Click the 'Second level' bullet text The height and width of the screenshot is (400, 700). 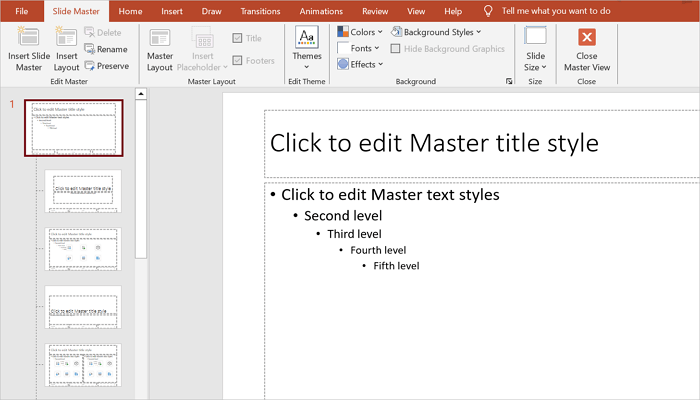pos(343,216)
